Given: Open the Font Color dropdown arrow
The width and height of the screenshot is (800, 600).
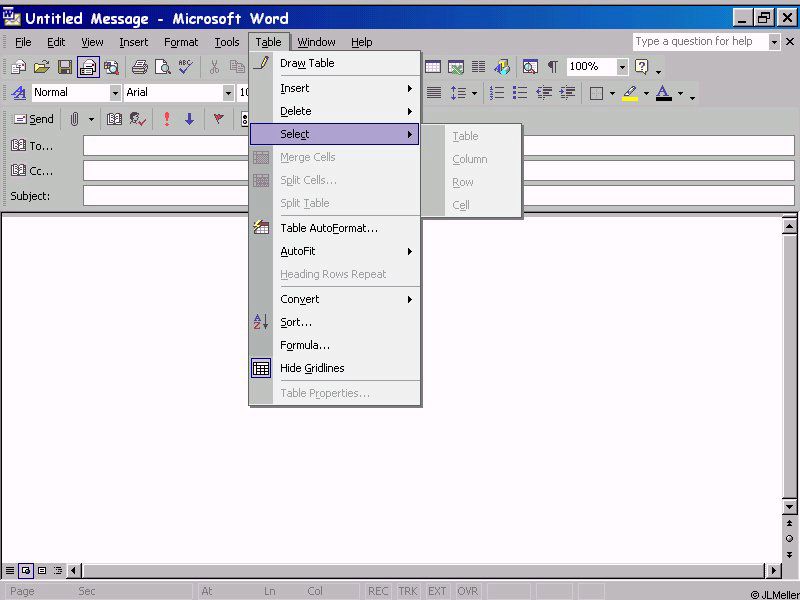Looking at the screenshot, I should pos(680,93).
